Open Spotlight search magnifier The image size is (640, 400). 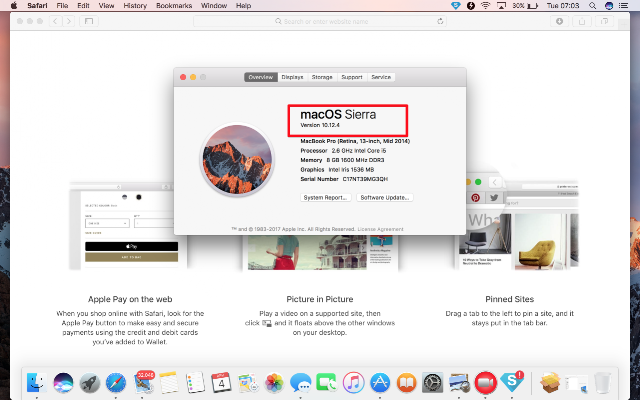point(592,6)
